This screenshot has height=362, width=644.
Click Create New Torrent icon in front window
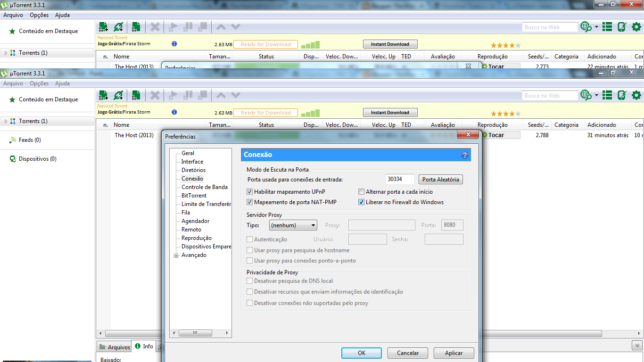[x=136, y=95]
